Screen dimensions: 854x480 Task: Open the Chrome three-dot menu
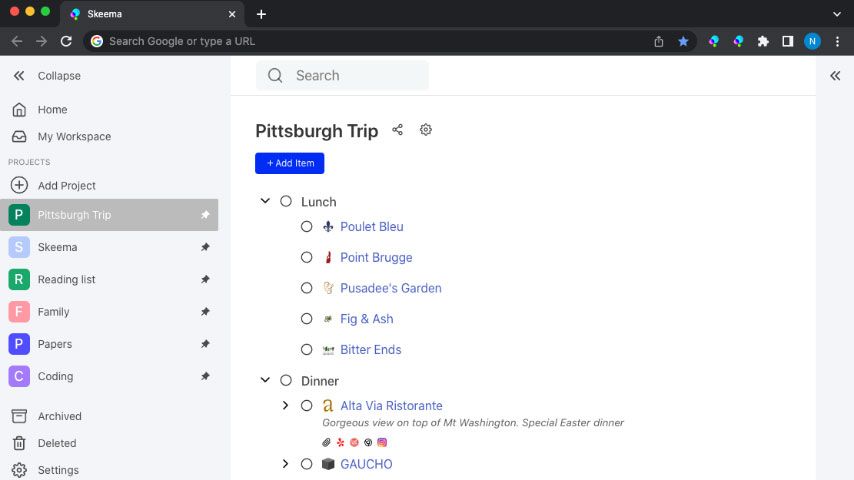(x=837, y=41)
